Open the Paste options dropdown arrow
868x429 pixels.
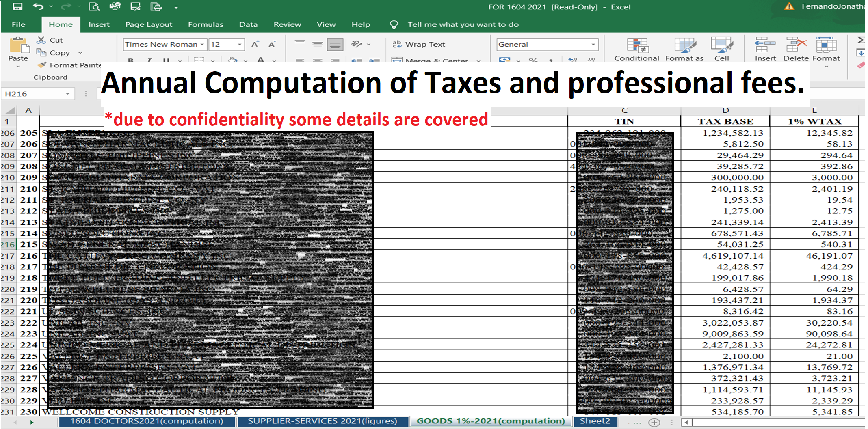pos(18,66)
